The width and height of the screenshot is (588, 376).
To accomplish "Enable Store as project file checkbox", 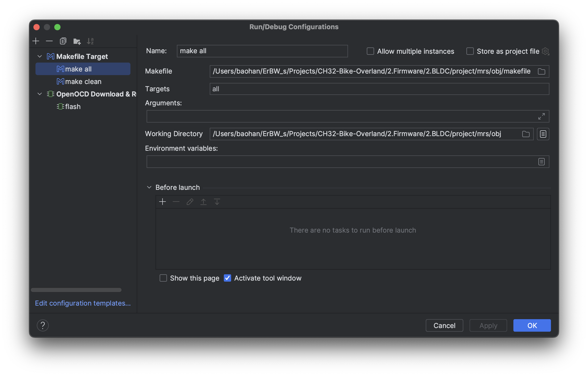I will point(469,51).
